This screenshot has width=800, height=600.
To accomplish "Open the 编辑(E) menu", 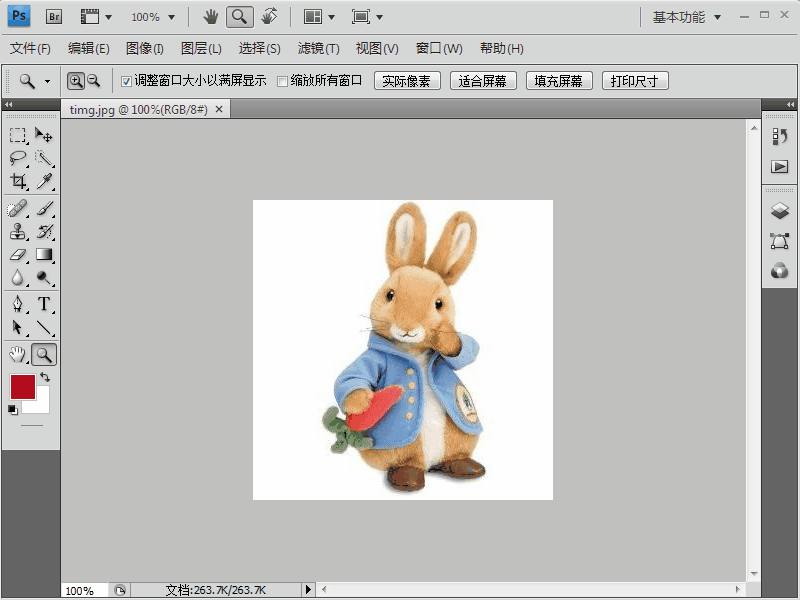I will coord(88,48).
